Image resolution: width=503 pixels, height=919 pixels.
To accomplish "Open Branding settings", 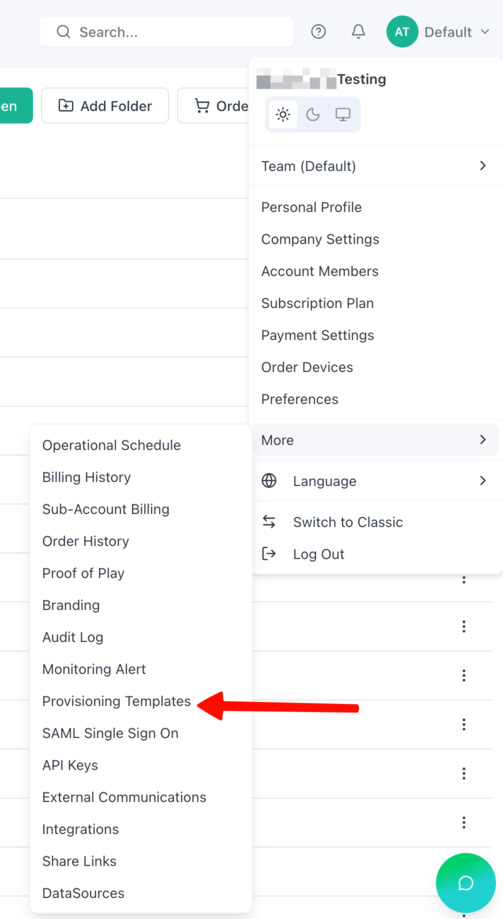I will (x=71, y=605).
